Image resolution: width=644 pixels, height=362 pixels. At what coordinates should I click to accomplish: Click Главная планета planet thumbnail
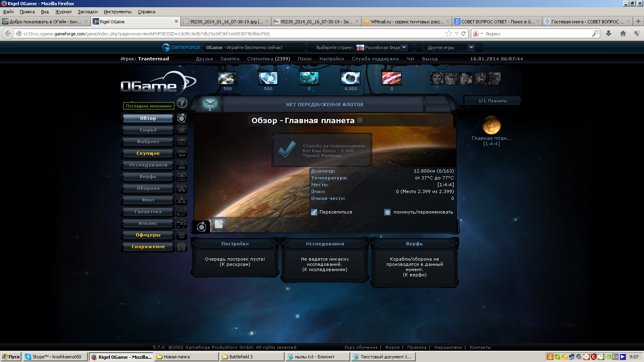491,125
